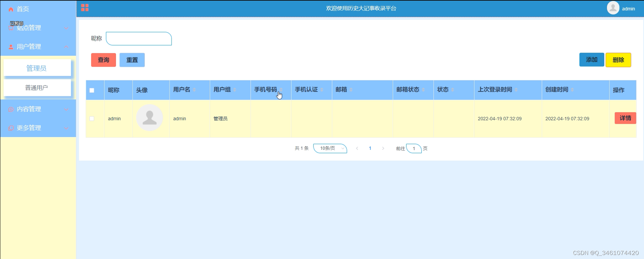The height and width of the screenshot is (259, 644).
Task: Click admin username in top bar
Action: 629,9
